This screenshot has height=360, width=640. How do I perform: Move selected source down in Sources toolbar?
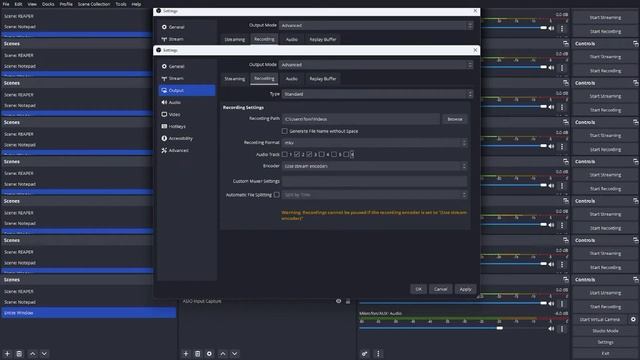(x=235, y=353)
